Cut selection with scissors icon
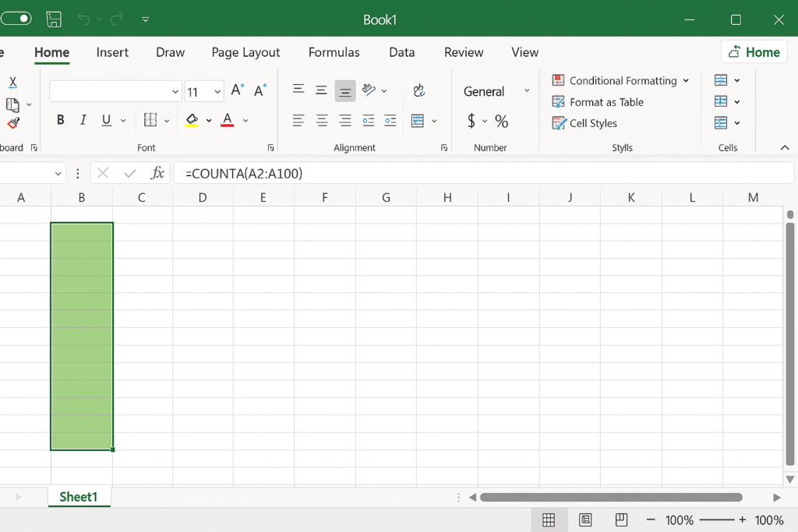 pos(12,82)
